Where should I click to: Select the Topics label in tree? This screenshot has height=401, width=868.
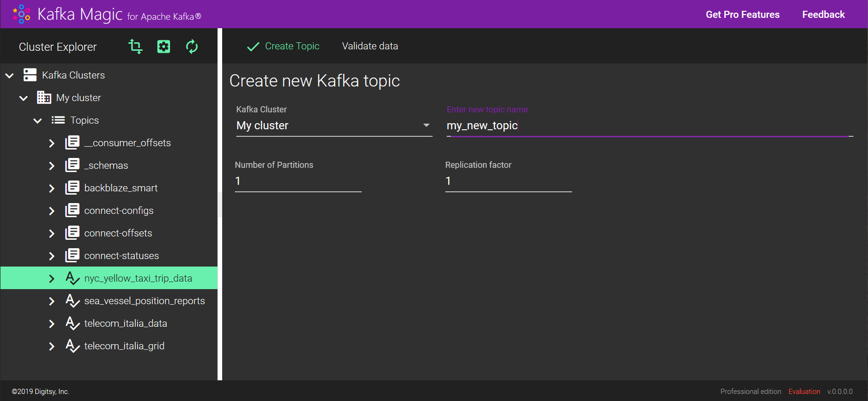coord(85,120)
